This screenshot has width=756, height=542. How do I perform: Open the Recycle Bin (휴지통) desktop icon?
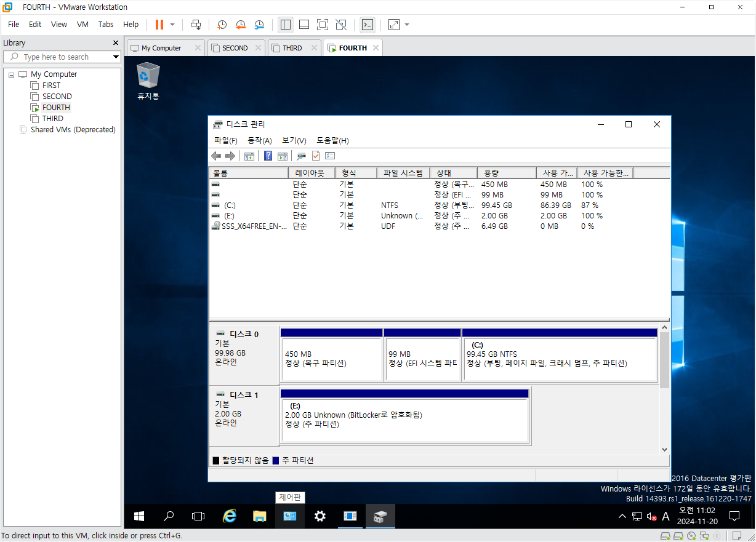148,81
